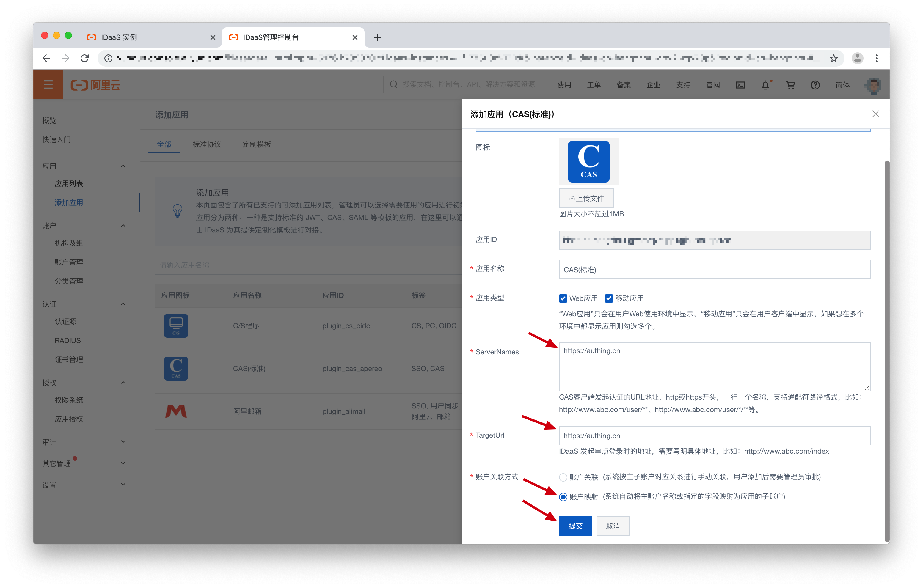Click the browser forward arrow
Viewport: 923px width, 588px height.
pyautogui.click(x=65, y=58)
